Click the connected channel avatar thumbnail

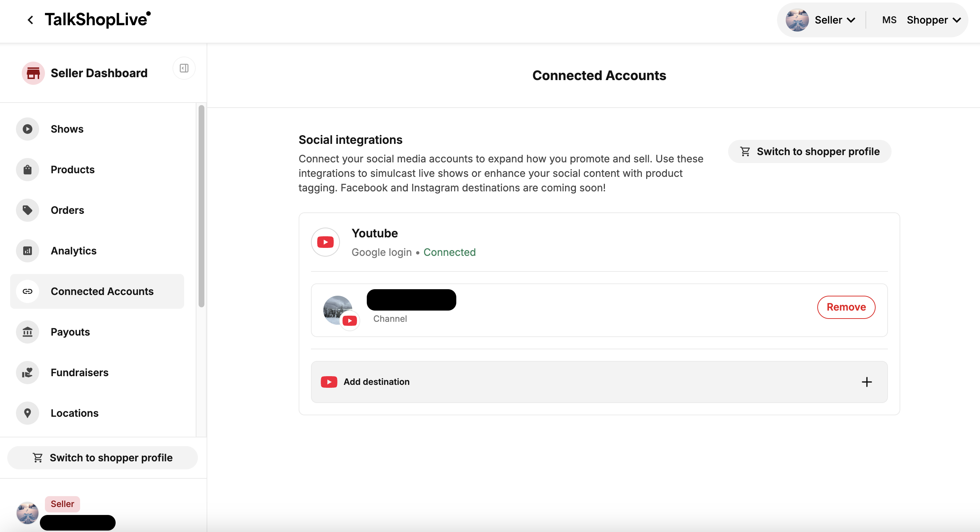point(338,310)
